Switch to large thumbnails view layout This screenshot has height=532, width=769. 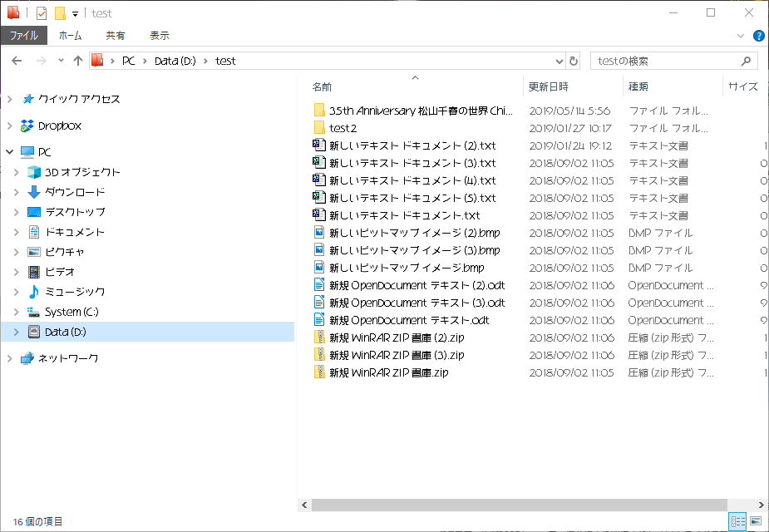coord(756,521)
